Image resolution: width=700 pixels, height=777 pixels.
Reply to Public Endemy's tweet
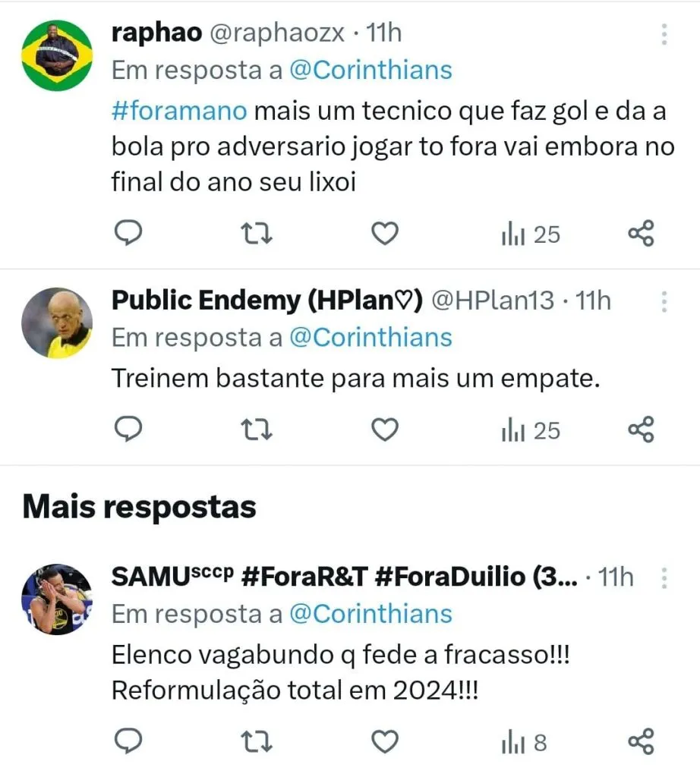(x=129, y=430)
